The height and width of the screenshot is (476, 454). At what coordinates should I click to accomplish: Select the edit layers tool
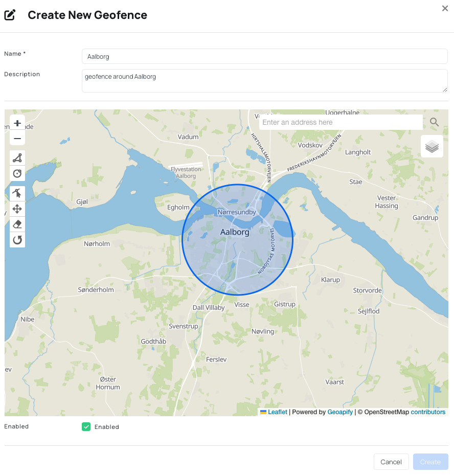17,193
